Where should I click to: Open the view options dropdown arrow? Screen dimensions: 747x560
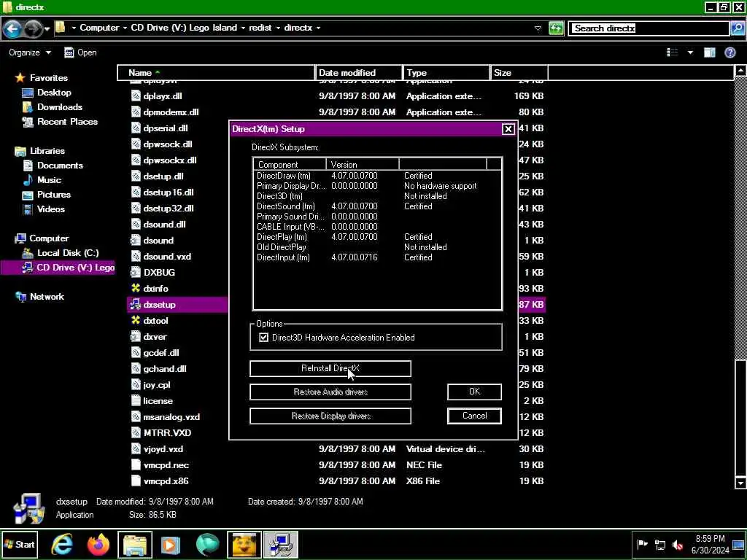[690, 52]
